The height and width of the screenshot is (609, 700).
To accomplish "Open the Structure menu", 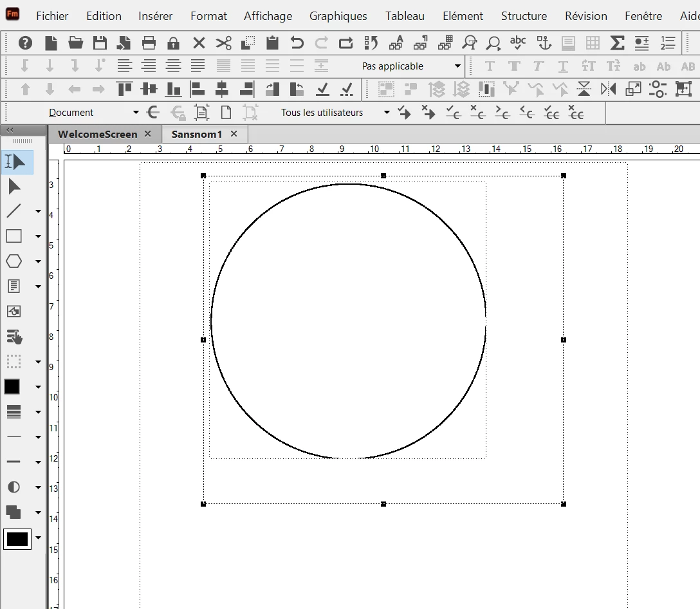I will [x=524, y=16].
